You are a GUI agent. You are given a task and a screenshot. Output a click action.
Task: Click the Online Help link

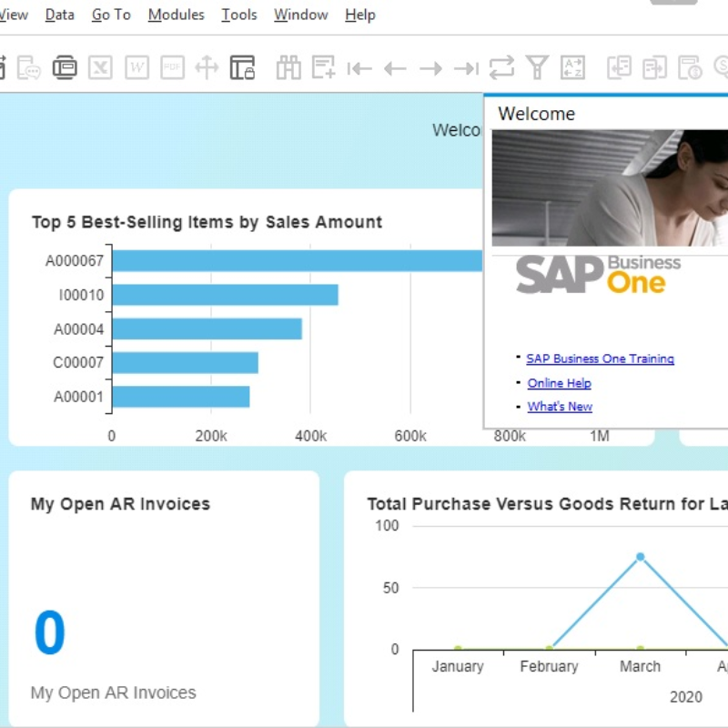click(559, 383)
